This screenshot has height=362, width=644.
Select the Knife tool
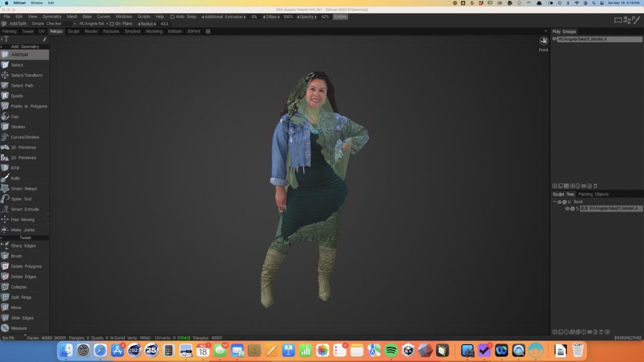point(15,178)
